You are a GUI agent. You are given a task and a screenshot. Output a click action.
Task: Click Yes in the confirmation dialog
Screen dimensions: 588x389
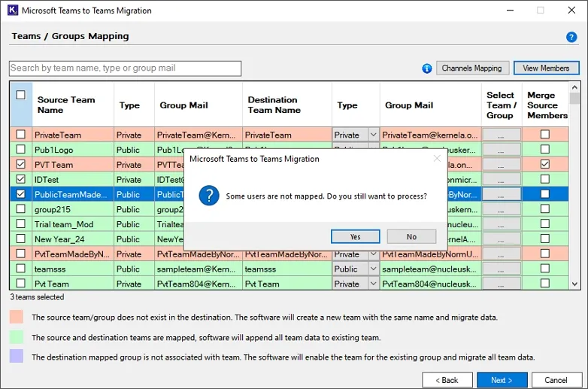(355, 237)
